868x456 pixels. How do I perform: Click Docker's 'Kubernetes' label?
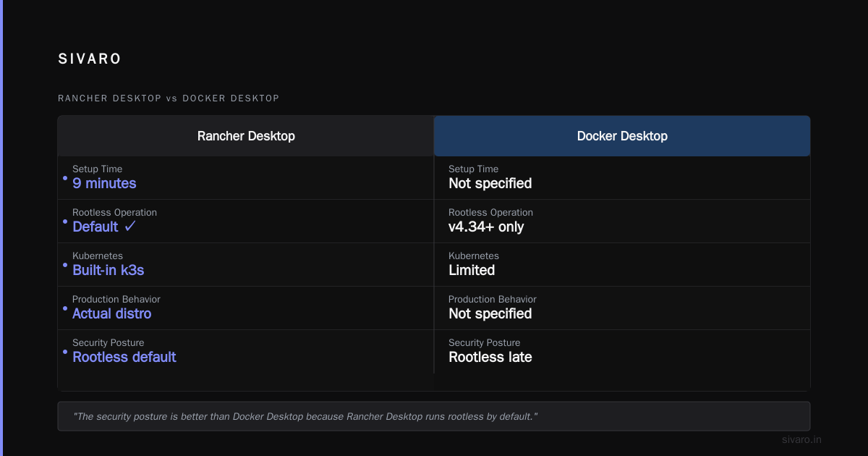pos(474,256)
